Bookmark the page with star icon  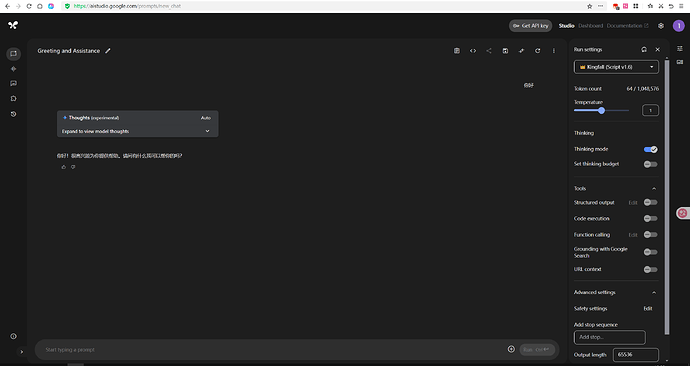click(x=590, y=6)
